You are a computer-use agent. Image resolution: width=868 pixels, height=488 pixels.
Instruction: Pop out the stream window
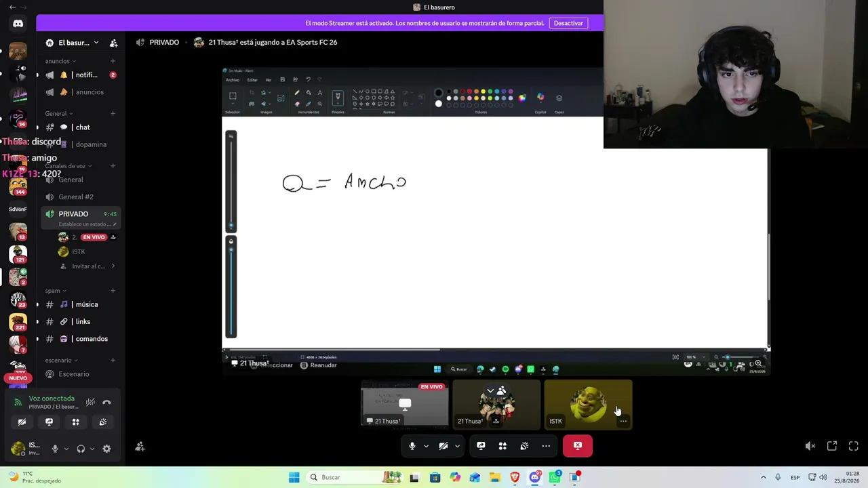click(832, 446)
